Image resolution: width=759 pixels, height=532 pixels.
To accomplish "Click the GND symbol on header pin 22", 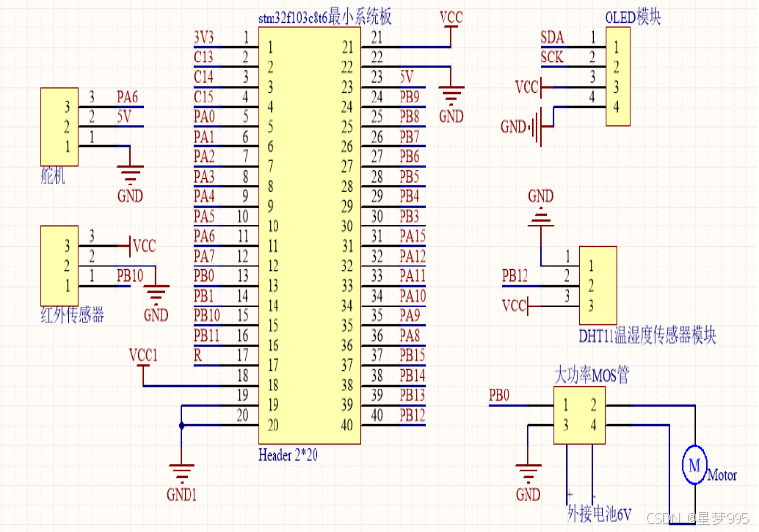I will [451, 97].
